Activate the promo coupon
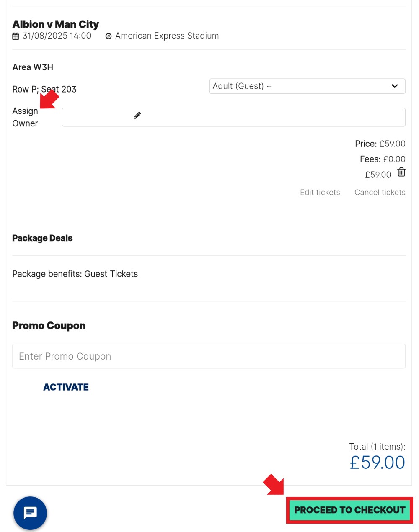Viewport: 419px width, 532px height. tap(66, 387)
